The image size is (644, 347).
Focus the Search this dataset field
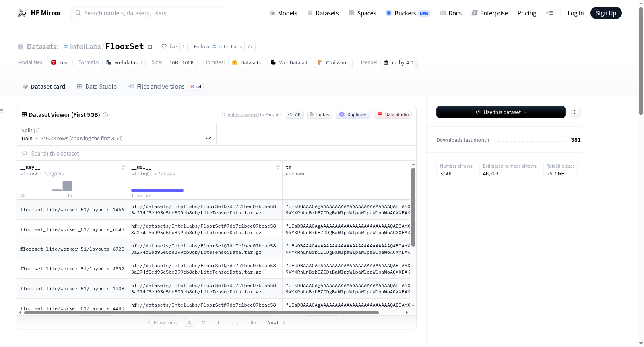217,154
